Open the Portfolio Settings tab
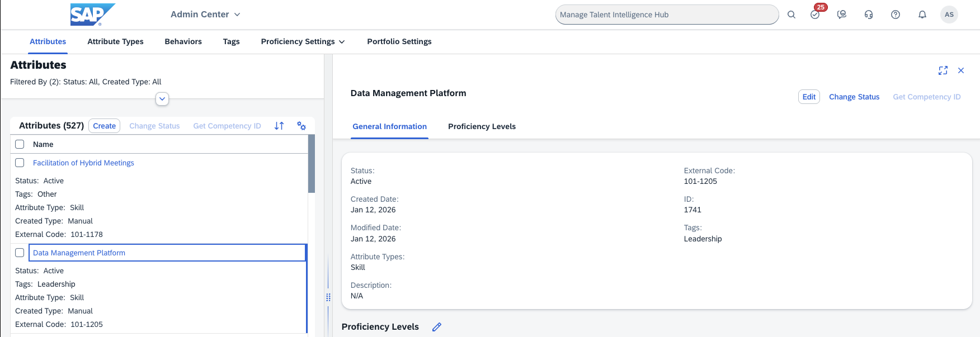This screenshot has width=980, height=337. click(x=399, y=41)
